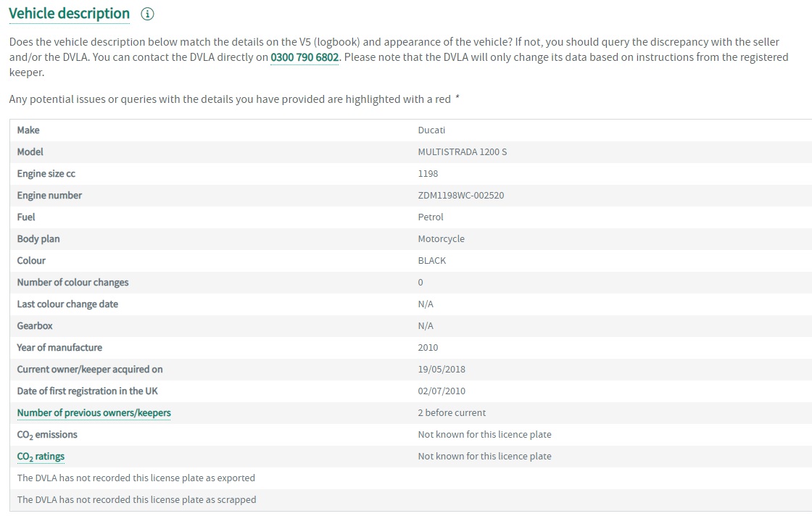The image size is (812, 516).
Task: Click the Ducati make value
Action: tap(431, 130)
